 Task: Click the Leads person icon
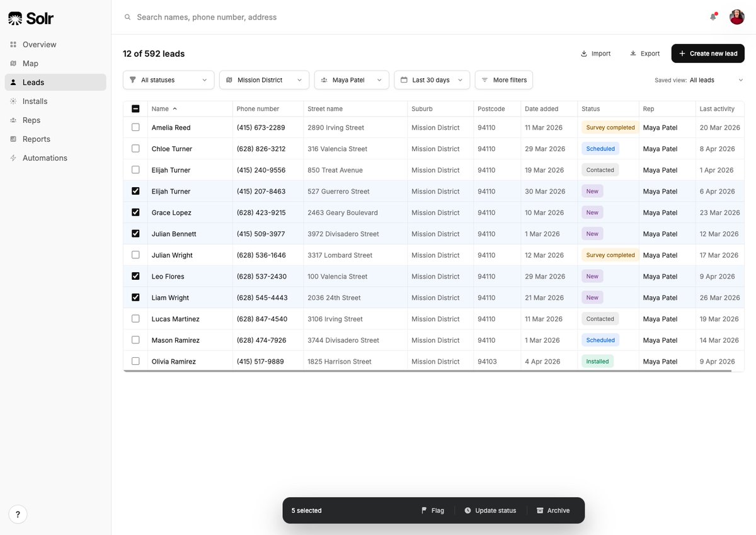point(13,83)
